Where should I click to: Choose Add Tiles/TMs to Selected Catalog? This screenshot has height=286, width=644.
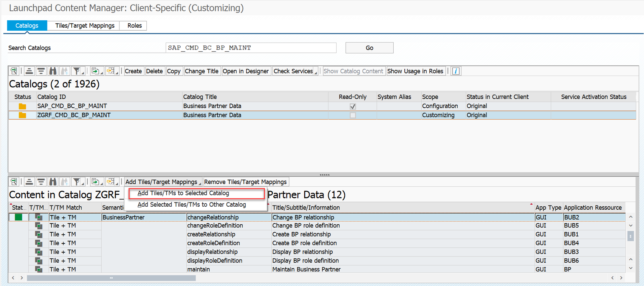click(196, 193)
